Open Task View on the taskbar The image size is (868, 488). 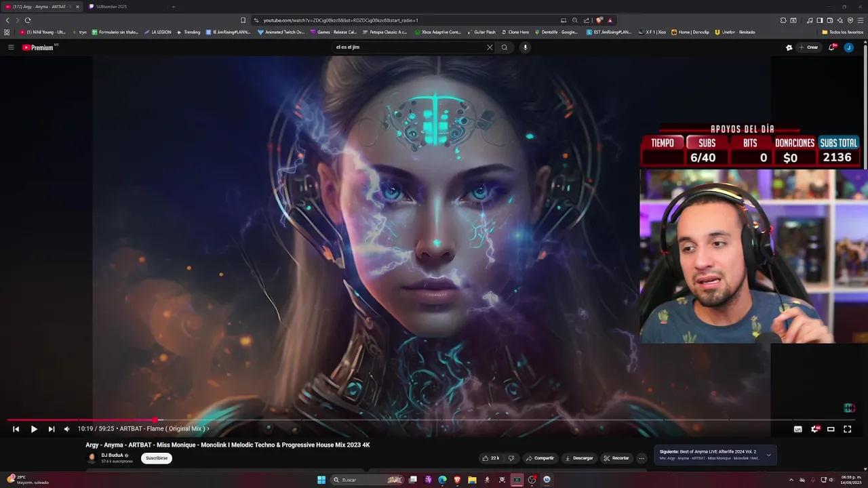pos(412,480)
